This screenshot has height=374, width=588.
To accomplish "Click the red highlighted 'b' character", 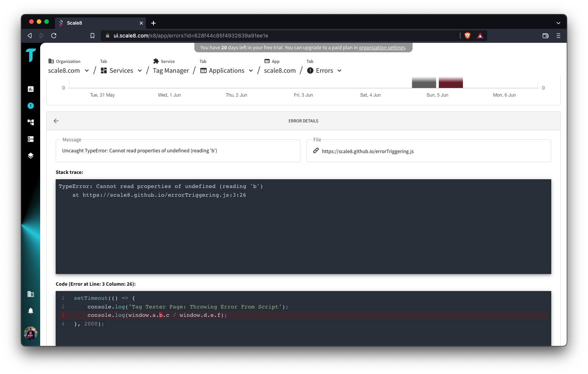I will tap(161, 315).
